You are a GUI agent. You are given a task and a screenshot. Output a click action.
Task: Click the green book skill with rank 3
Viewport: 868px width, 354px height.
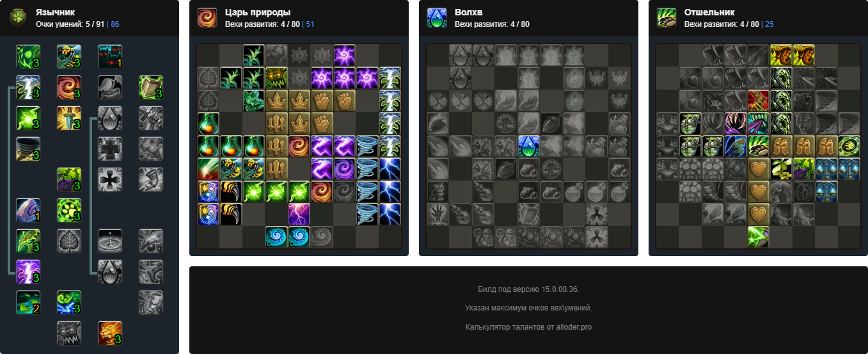(x=151, y=87)
